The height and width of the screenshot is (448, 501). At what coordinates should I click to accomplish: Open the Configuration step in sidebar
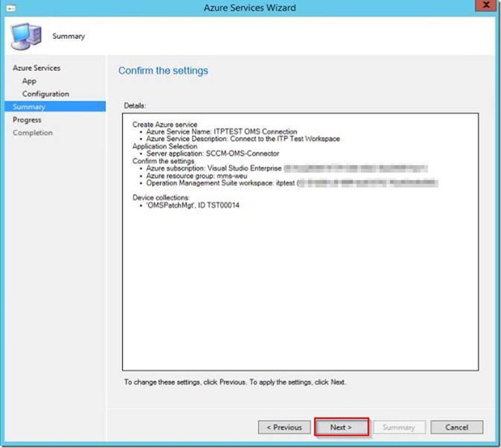pos(45,93)
